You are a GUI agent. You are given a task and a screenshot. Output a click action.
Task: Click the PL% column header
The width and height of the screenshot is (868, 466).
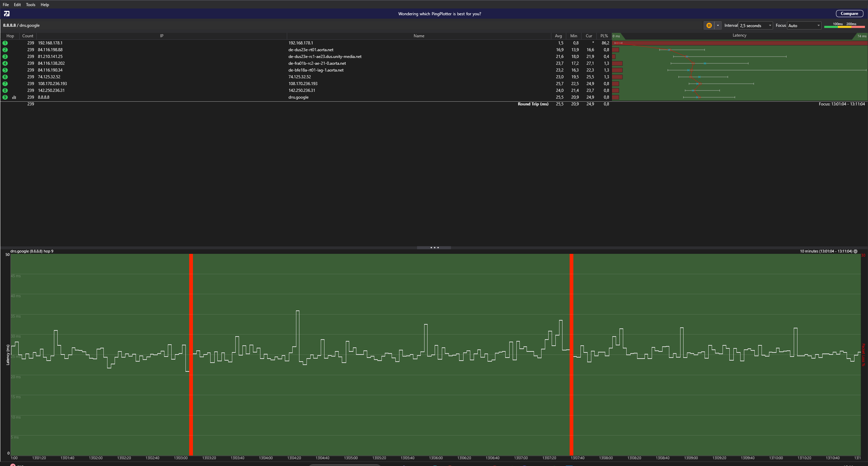604,36
